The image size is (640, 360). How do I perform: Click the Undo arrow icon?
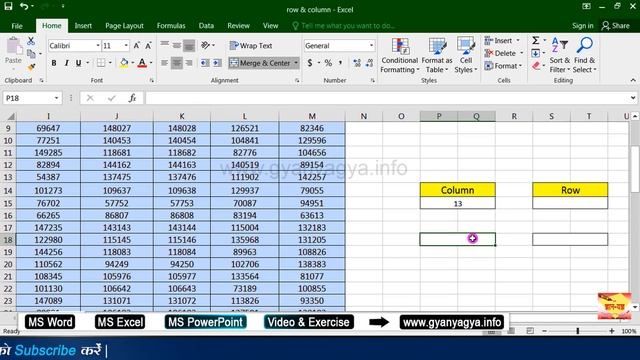point(24,6)
